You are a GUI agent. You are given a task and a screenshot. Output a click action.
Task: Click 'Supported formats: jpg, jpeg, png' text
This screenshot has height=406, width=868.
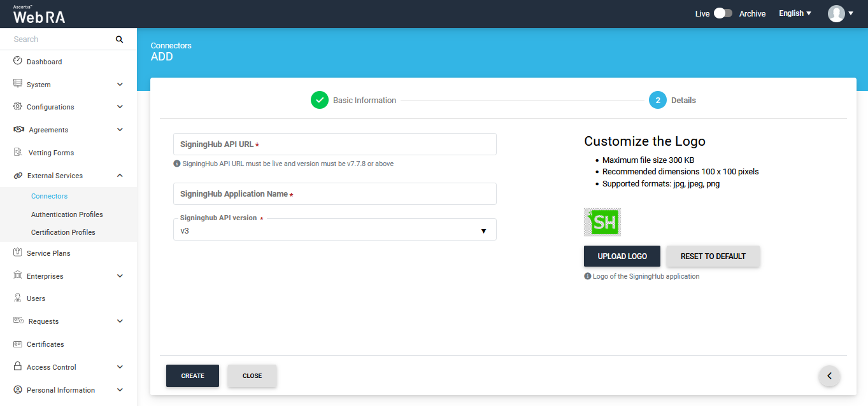pos(661,183)
